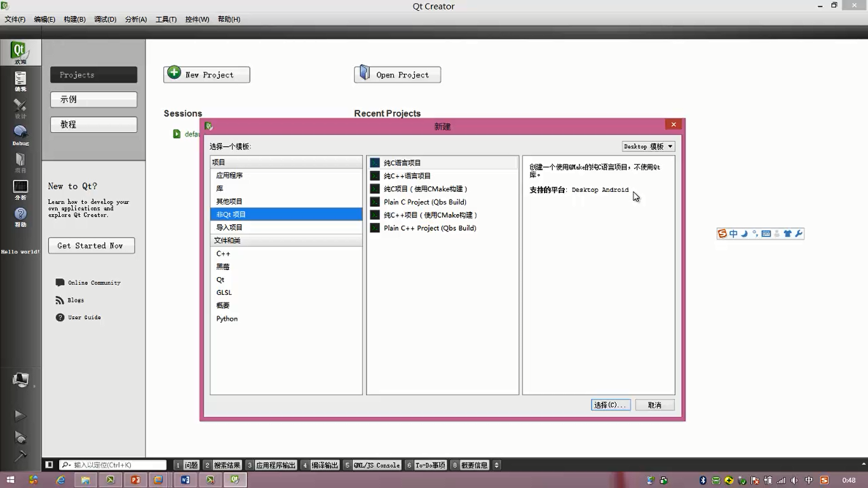The width and height of the screenshot is (868, 488).
Task: Click the Open Project folder icon
Action: tap(364, 72)
